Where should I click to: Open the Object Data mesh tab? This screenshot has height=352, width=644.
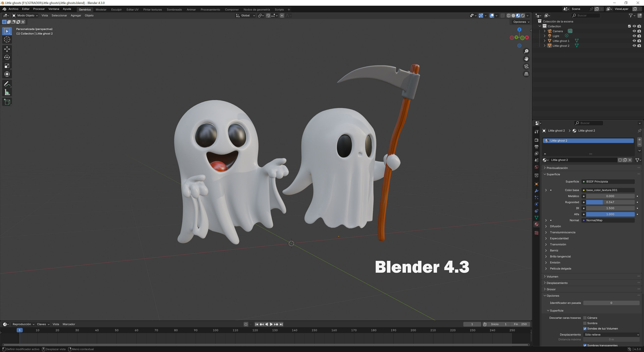(x=536, y=218)
